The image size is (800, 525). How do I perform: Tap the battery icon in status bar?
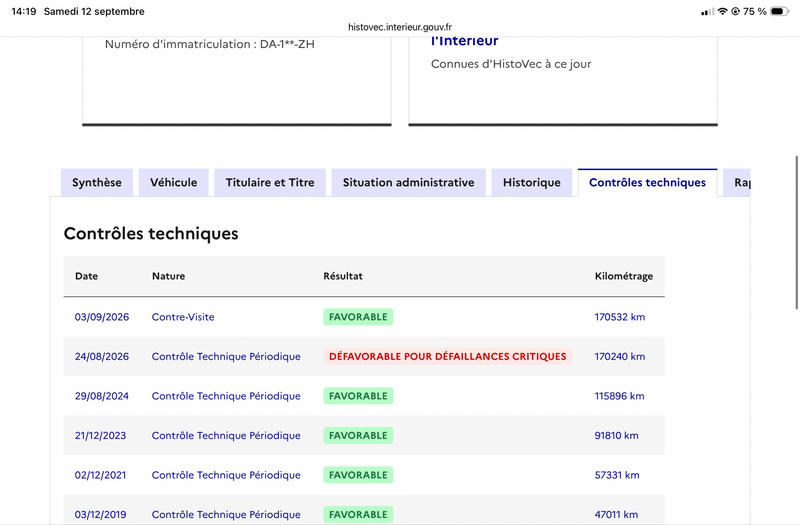pos(779,11)
